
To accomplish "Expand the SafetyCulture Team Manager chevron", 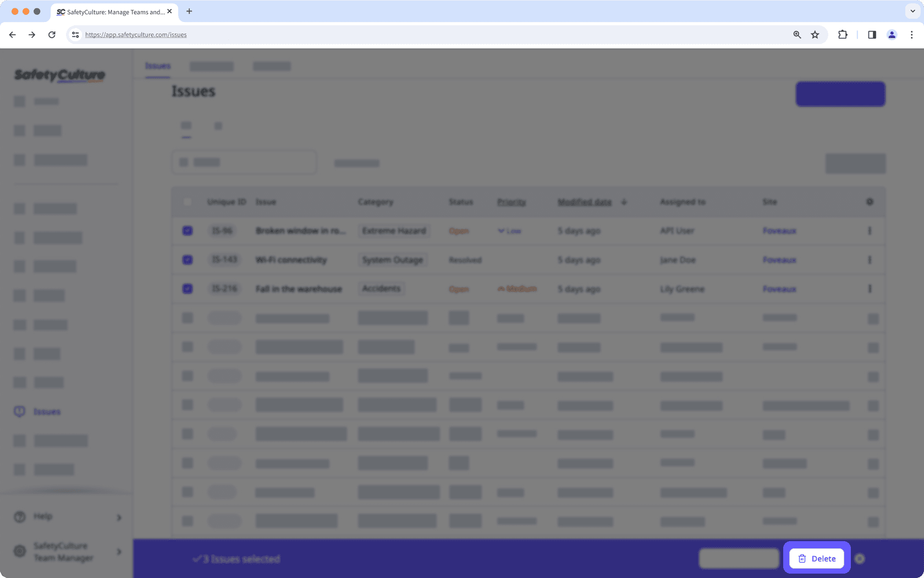I will click(118, 552).
